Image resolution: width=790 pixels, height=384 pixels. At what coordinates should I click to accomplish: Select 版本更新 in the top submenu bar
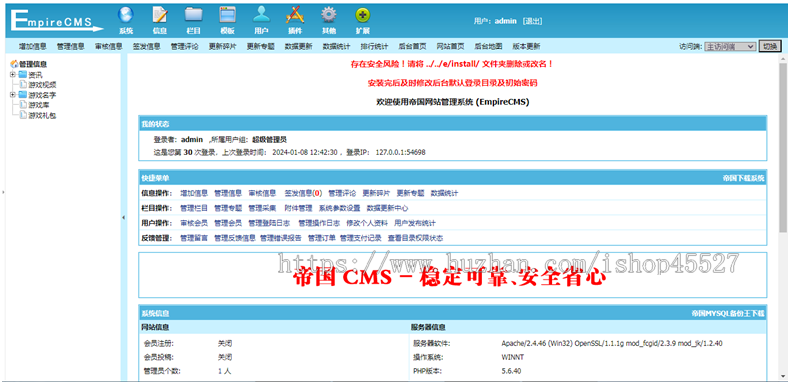526,46
